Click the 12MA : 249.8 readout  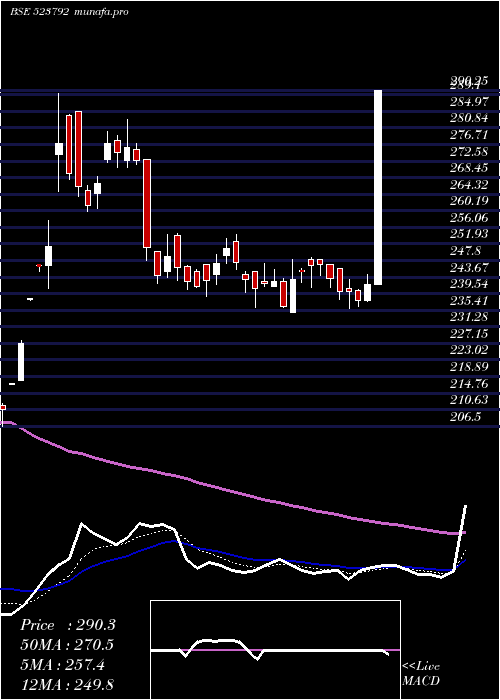pos(67,685)
